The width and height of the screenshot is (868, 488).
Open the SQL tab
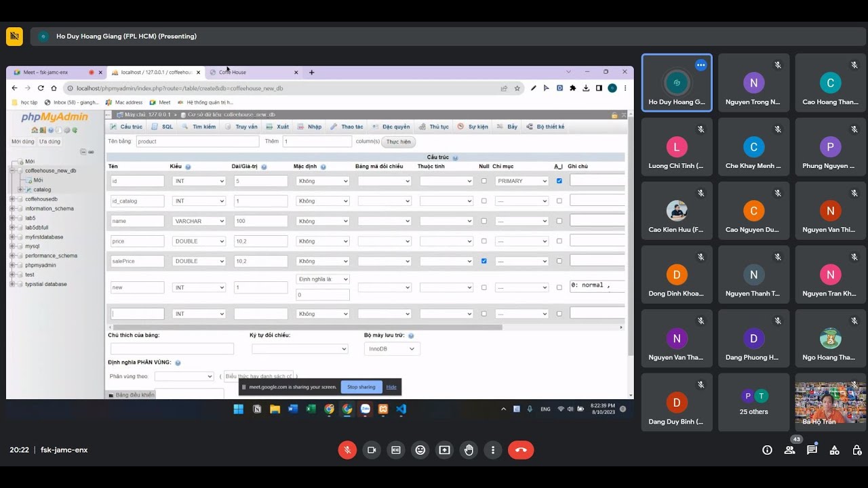(163, 127)
